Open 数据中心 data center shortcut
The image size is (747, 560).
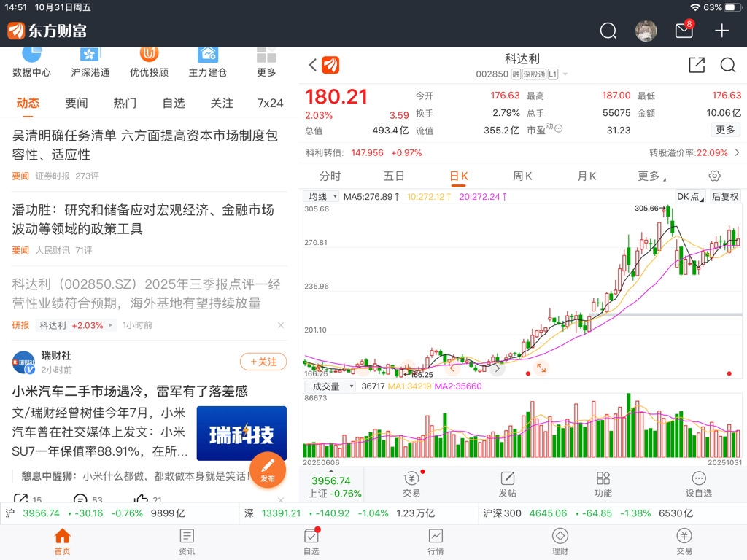31,62
